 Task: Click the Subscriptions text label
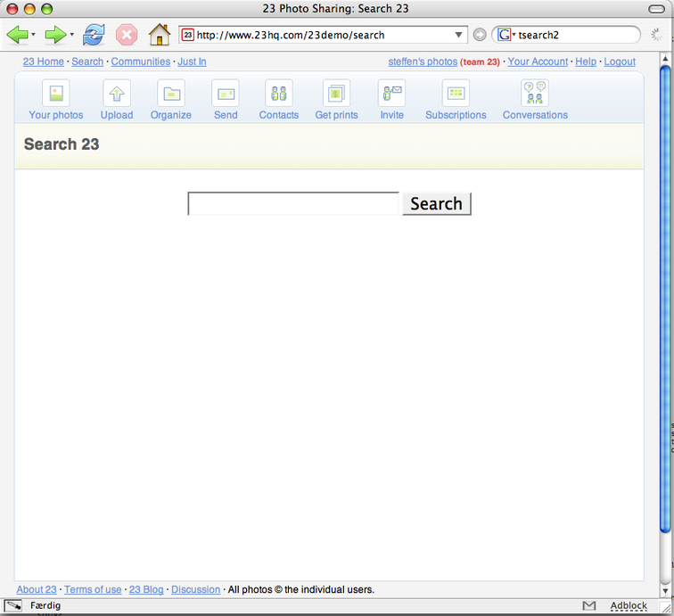[x=456, y=115]
